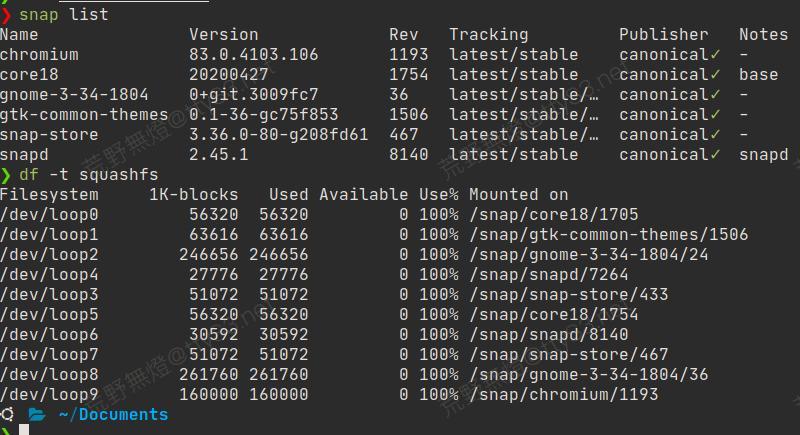
Task: Click the red prompt arrow before snap list
Action: click(x=5, y=15)
